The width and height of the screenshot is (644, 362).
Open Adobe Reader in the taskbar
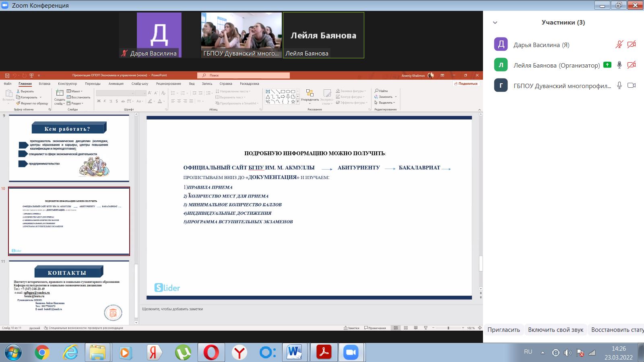coord(324,353)
